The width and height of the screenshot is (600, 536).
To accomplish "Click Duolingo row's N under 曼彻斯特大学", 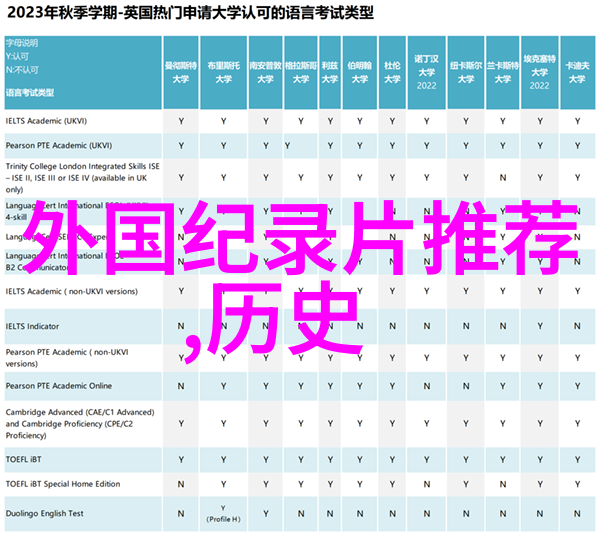I will tap(181, 514).
